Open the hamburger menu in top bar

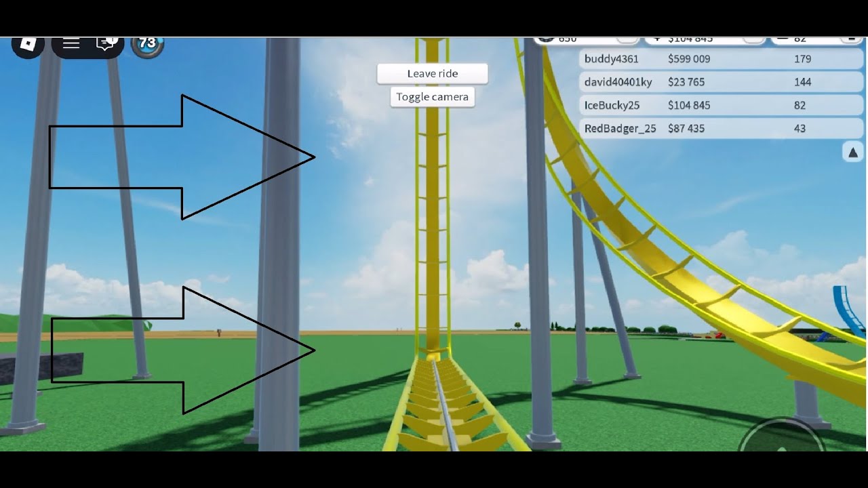[x=71, y=45]
